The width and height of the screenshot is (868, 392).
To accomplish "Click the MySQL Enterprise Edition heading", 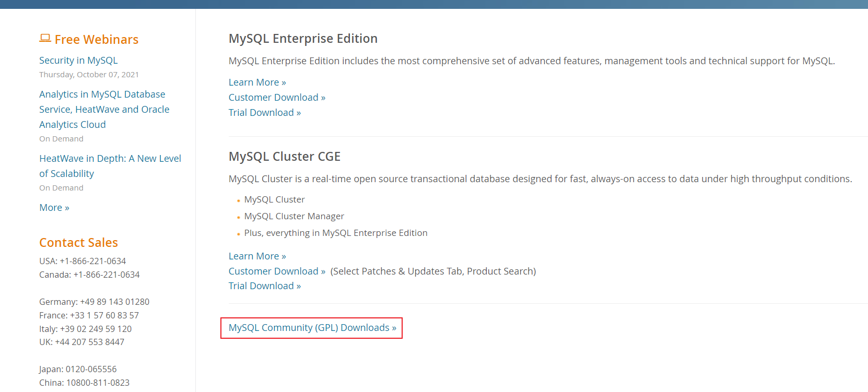I will tap(303, 39).
